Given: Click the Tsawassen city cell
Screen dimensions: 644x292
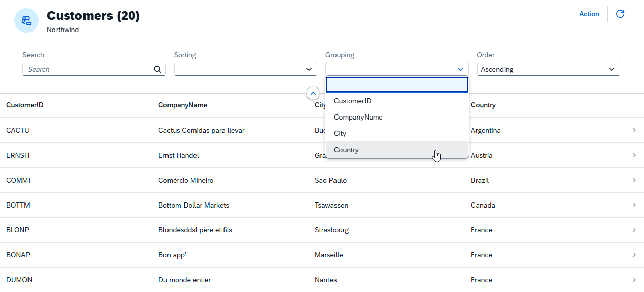Looking at the screenshot, I should click(x=332, y=205).
